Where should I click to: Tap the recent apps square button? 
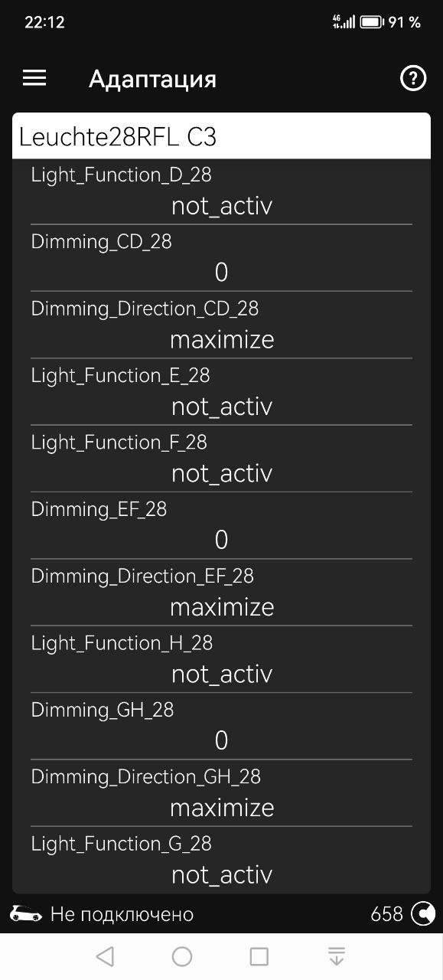tap(259, 956)
